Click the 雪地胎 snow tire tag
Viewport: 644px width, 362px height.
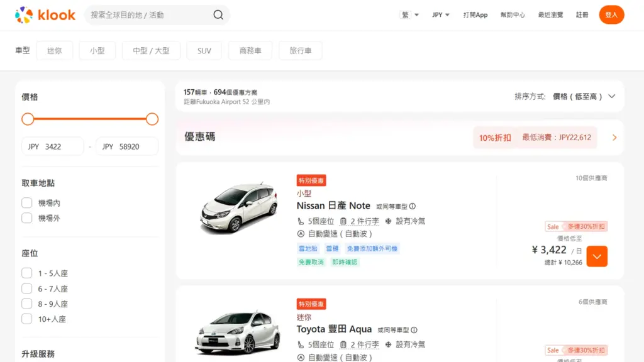(x=308, y=248)
